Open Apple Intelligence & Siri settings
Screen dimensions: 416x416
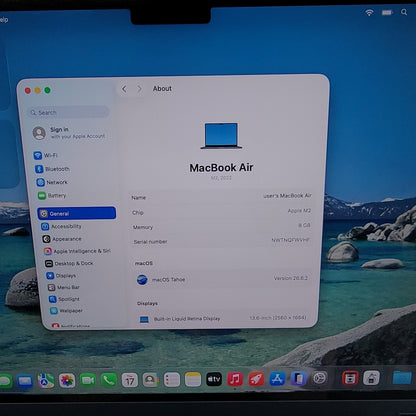coord(77,251)
